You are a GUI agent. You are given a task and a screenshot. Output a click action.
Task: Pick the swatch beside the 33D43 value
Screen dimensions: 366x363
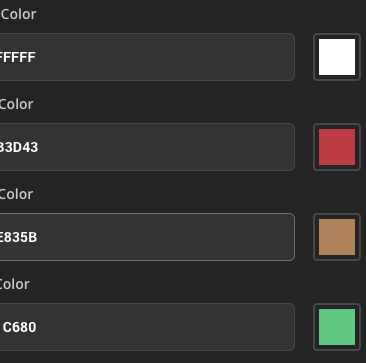pyautogui.click(x=337, y=147)
